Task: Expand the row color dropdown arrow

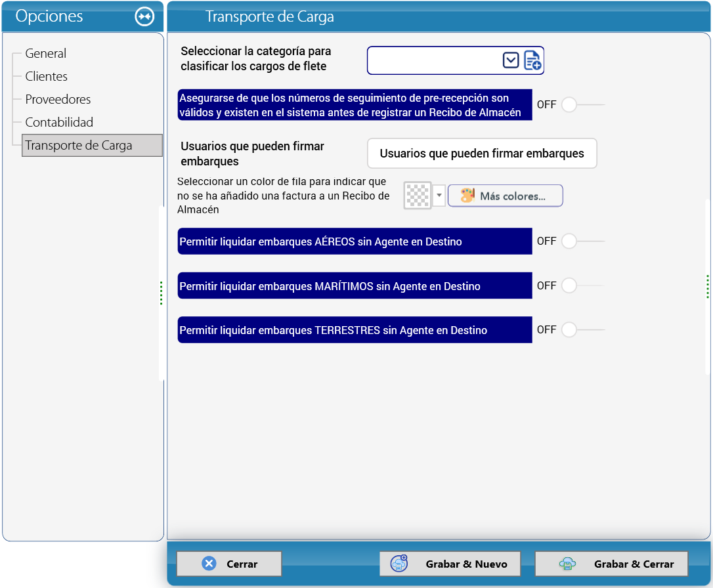Action: 439,196
